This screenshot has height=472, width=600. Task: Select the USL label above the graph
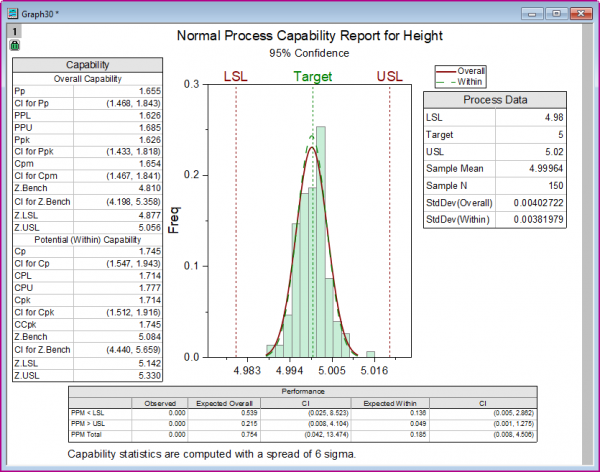point(389,76)
